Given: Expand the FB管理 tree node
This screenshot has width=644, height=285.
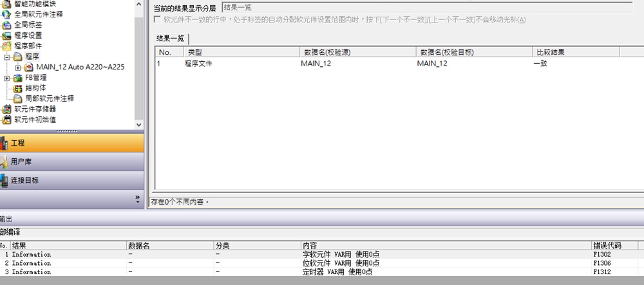Looking at the screenshot, I should (x=6, y=78).
